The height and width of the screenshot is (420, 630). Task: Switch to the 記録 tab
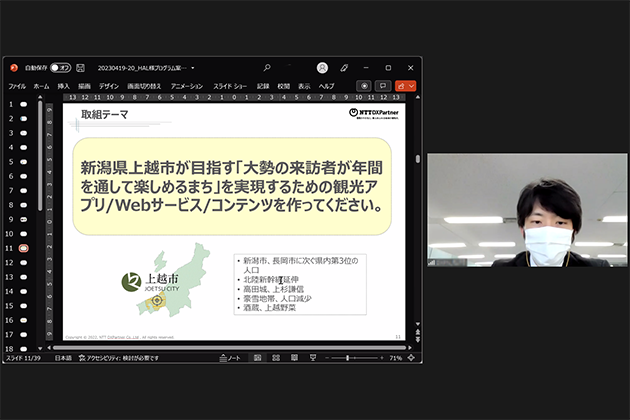pyautogui.click(x=263, y=86)
